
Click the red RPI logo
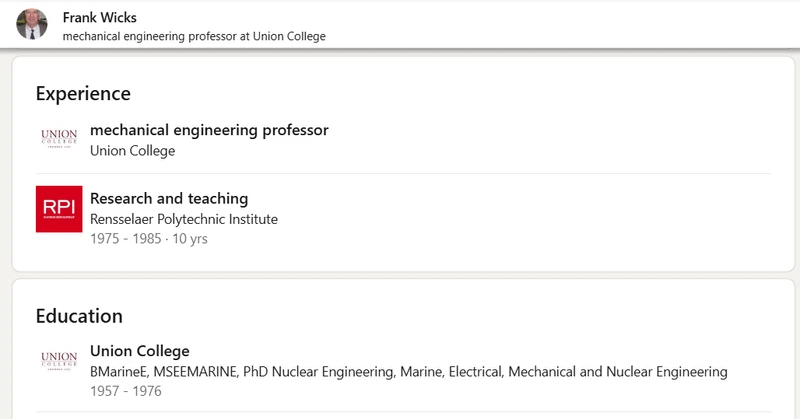pos(59,208)
